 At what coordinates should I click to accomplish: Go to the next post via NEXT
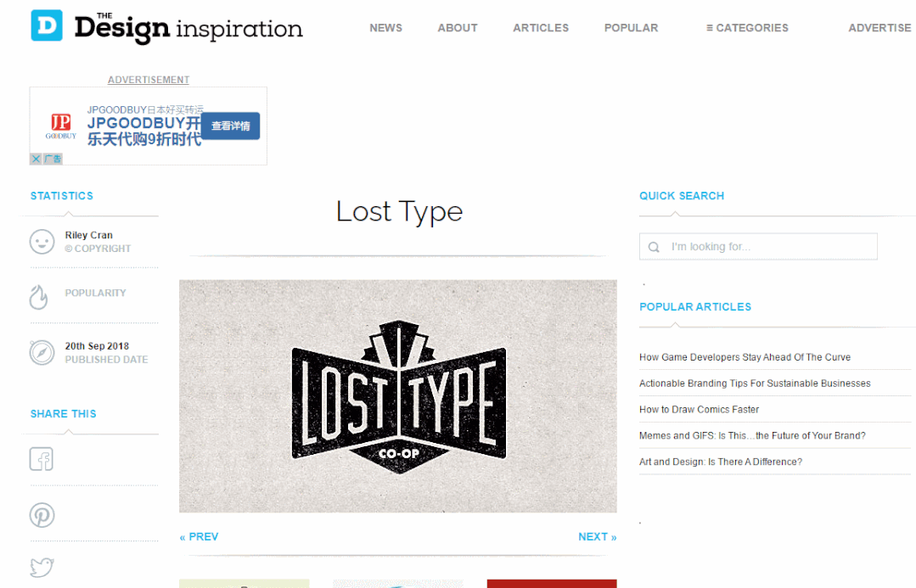[x=598, y=536]
